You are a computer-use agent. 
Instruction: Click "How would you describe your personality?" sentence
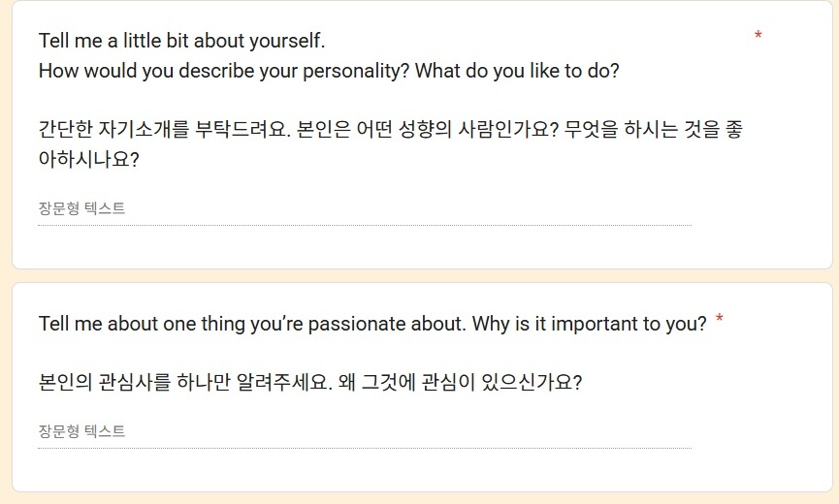point(222,72)
